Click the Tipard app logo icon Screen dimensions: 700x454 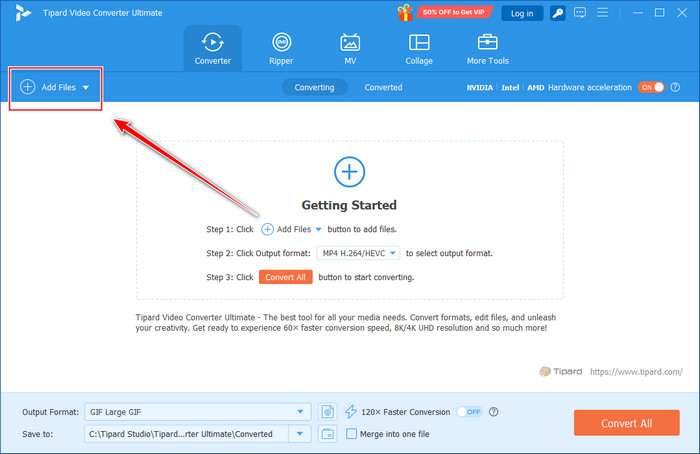point(22,13)
